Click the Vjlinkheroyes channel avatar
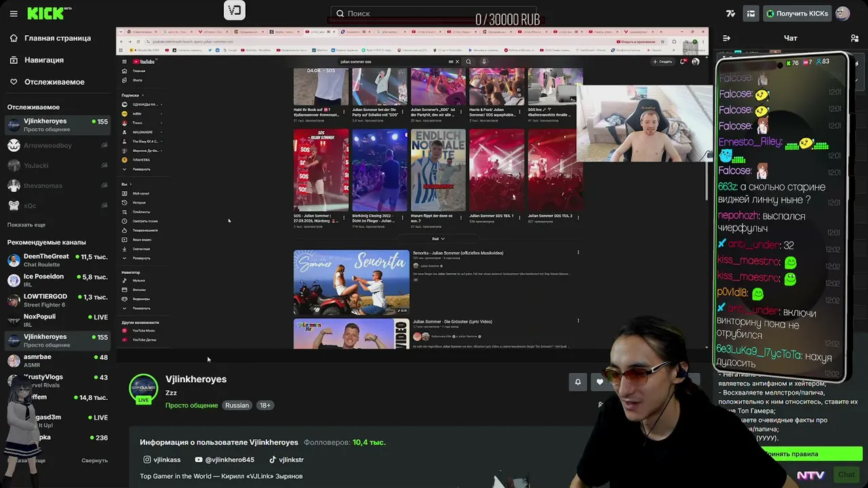Viewport: 868px width, 488px height. click(x=143, y=388)
